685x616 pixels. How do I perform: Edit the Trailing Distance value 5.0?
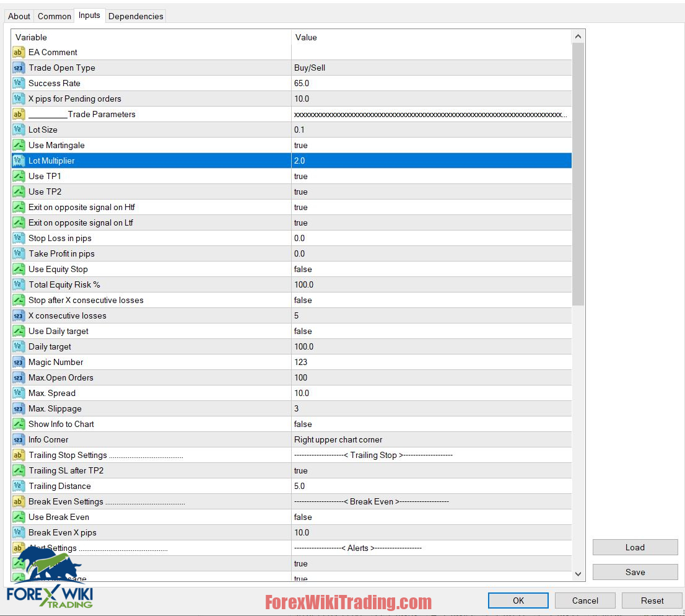[431, 486]
